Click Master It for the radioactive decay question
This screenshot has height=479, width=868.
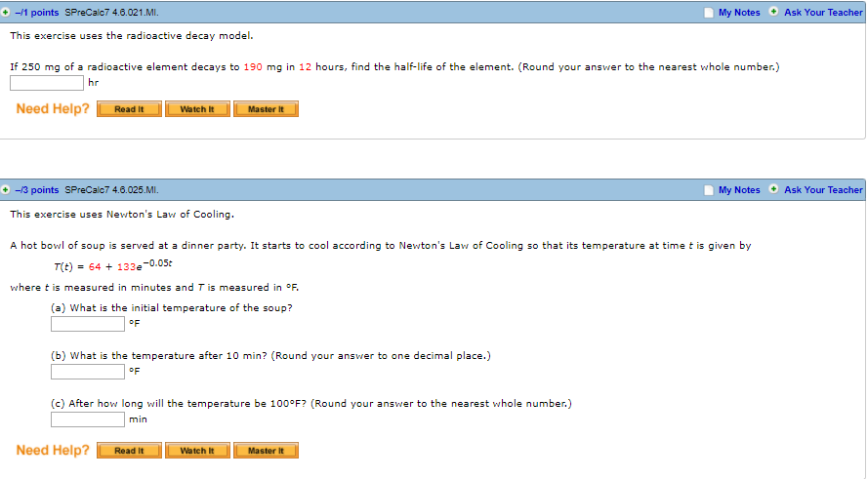[x=266, y=109]
